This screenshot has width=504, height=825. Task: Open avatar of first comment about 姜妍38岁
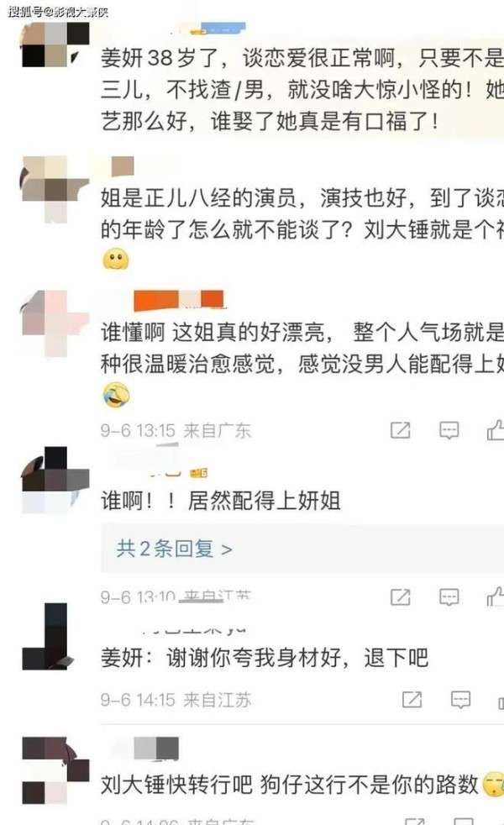tap(55, 45)
